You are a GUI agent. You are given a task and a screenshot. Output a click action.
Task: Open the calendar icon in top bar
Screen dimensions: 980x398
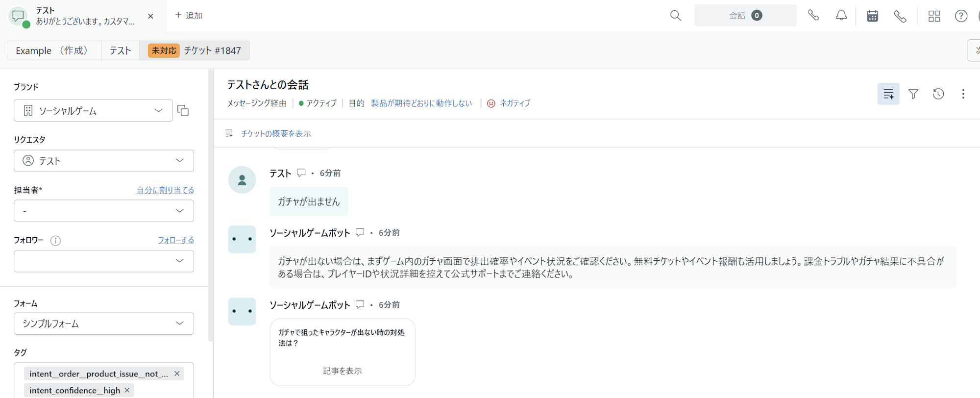[872, 16]
